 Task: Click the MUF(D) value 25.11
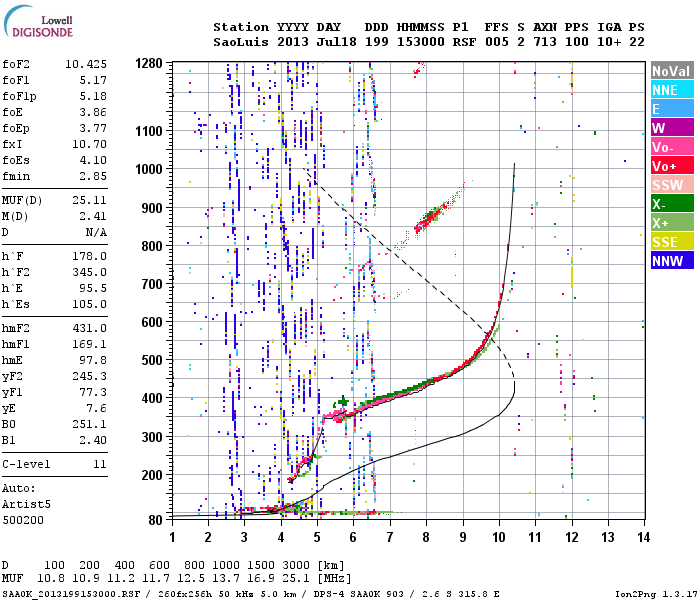pos(89,200)
